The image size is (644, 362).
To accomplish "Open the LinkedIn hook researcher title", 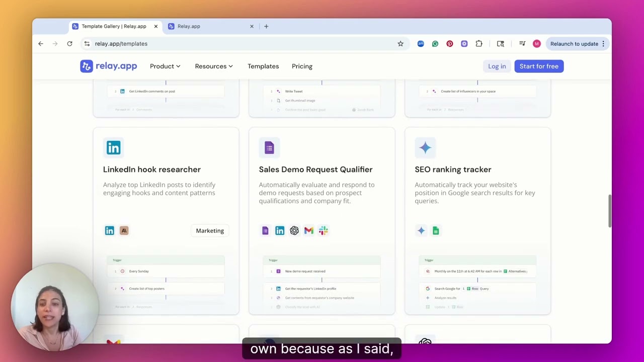I will click(152, 169).
